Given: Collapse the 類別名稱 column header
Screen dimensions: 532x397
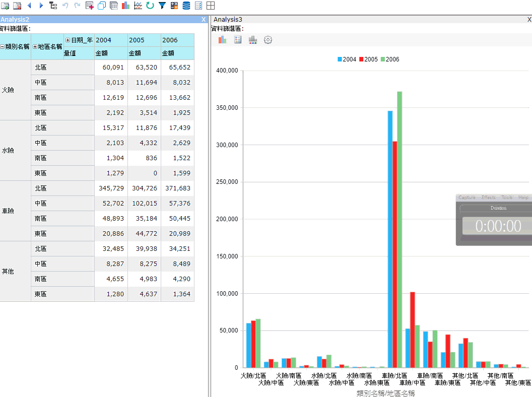Looking at the screenshot, I should (x=3, y=46).
